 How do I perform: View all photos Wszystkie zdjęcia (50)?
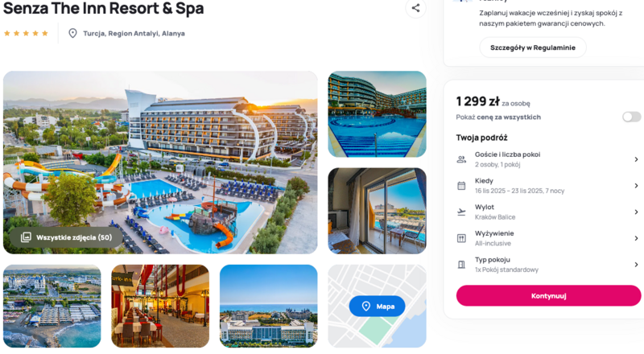pyautogui.click(x=66, y=237)
